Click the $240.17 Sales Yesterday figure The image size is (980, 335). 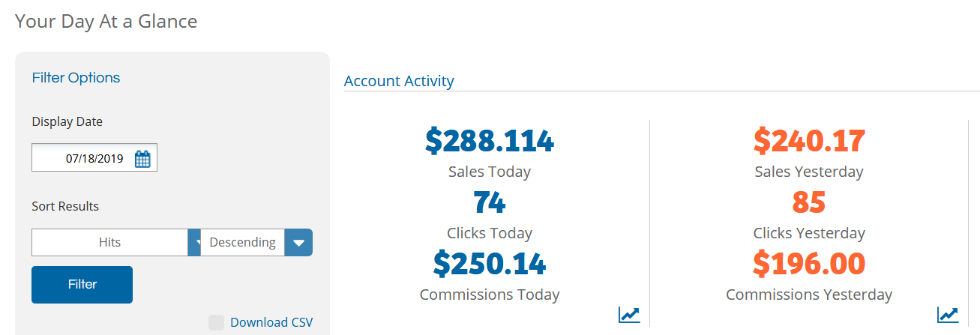tap(809, 141)
